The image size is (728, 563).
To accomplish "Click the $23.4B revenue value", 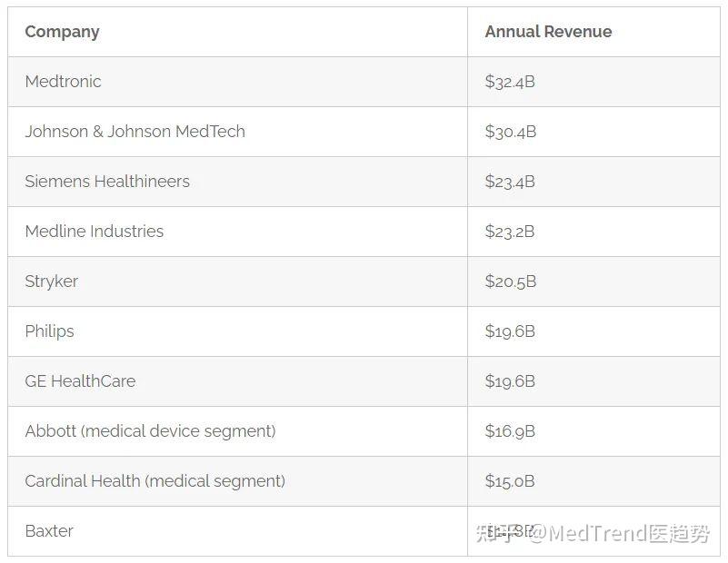I will [x=510, y=182].
